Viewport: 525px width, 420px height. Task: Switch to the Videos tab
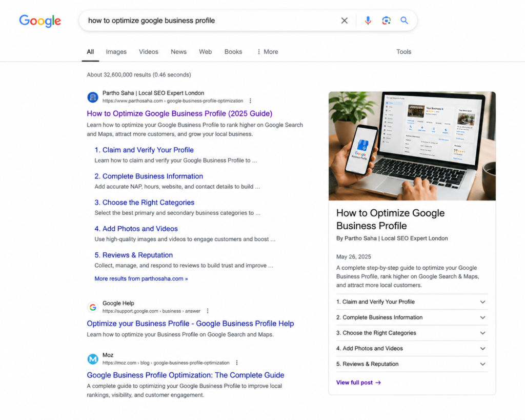tap(148, 52)
